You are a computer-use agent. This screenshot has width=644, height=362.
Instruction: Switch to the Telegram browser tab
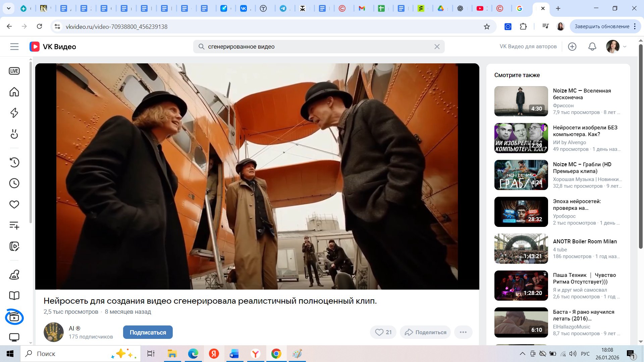tap(283, 8)
